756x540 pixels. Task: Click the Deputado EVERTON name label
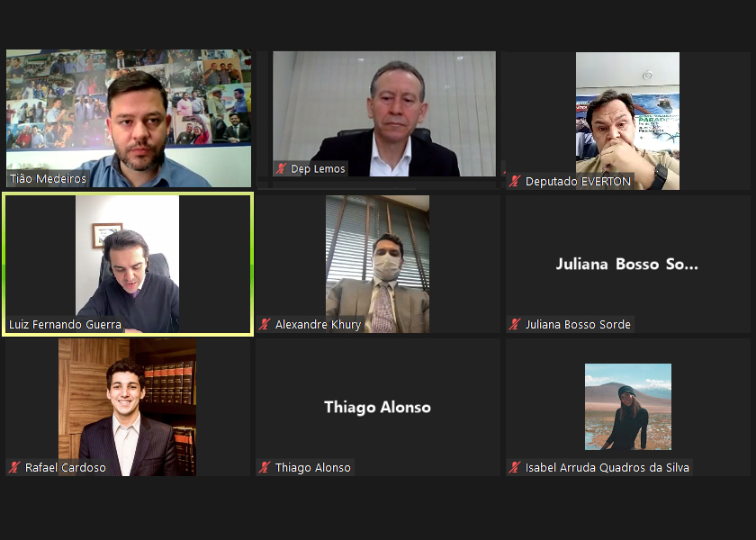pos(578,181)
